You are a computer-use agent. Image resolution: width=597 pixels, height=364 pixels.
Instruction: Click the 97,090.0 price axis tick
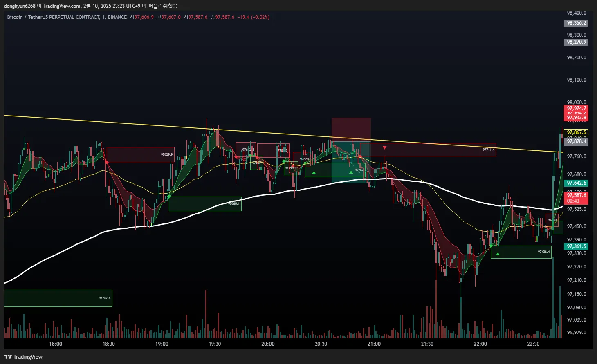577,308
